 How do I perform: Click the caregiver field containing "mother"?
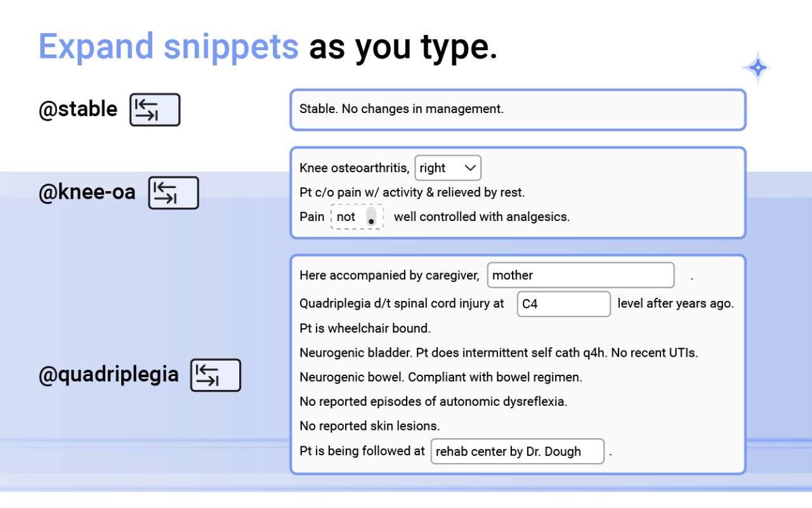(x=580, y=276)
